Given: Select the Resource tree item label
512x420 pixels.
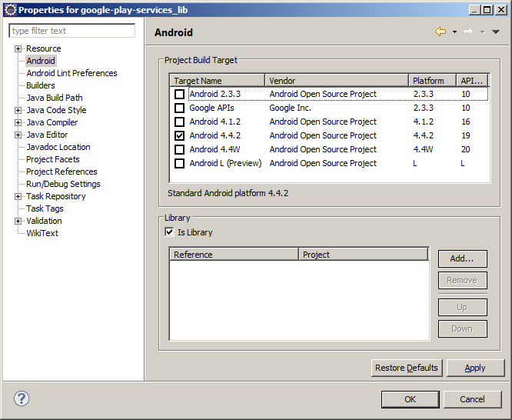Looking at the screenshot, I should click(43, 48).
